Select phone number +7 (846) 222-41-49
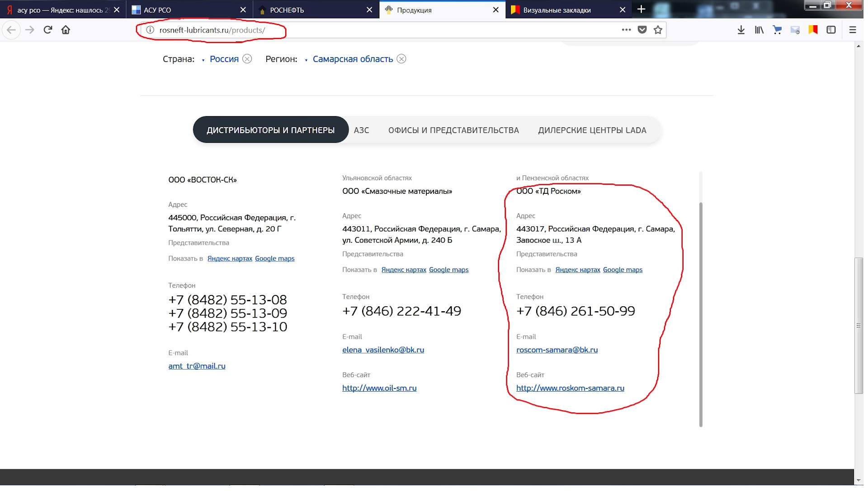The height and width of the screenshot is (491, 868). click(x=401, y=311)
